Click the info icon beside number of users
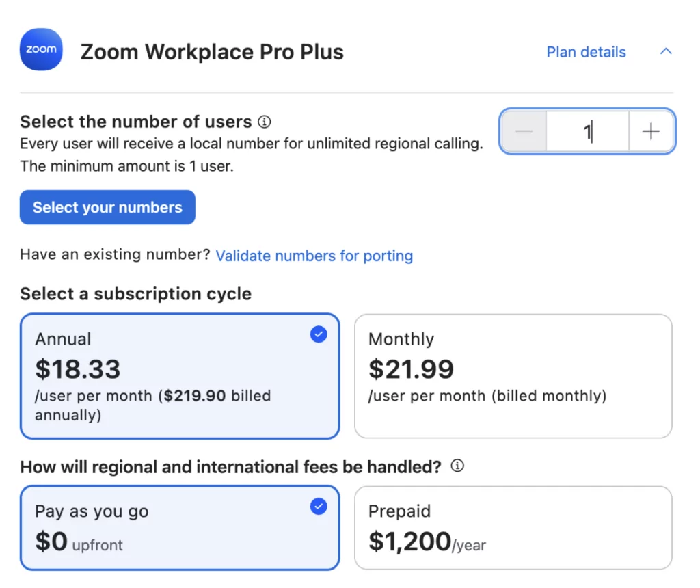 tap(265, 122)
